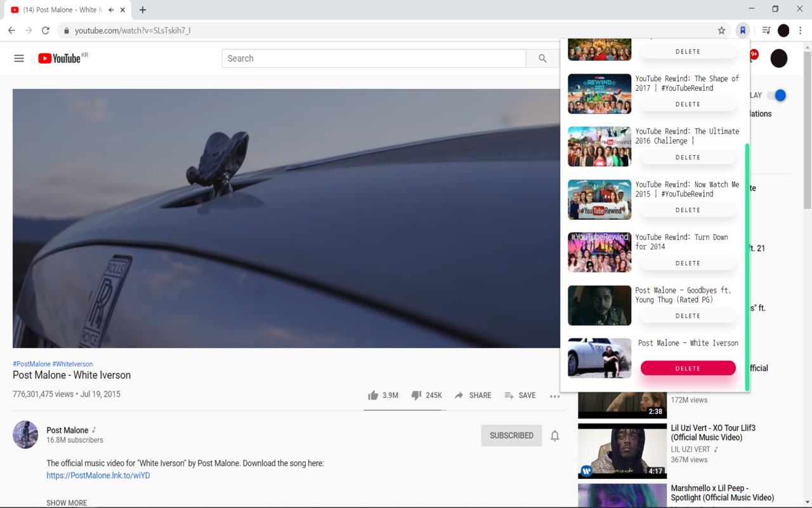812x508 pixels.
Task: Click YouTube Rewind Turn Down for 2014 title
Action: 682,242
